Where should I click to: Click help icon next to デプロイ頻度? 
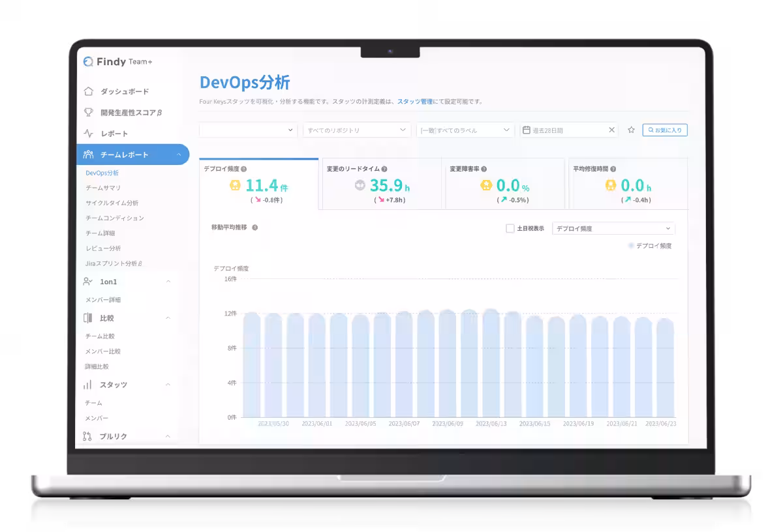243,169
